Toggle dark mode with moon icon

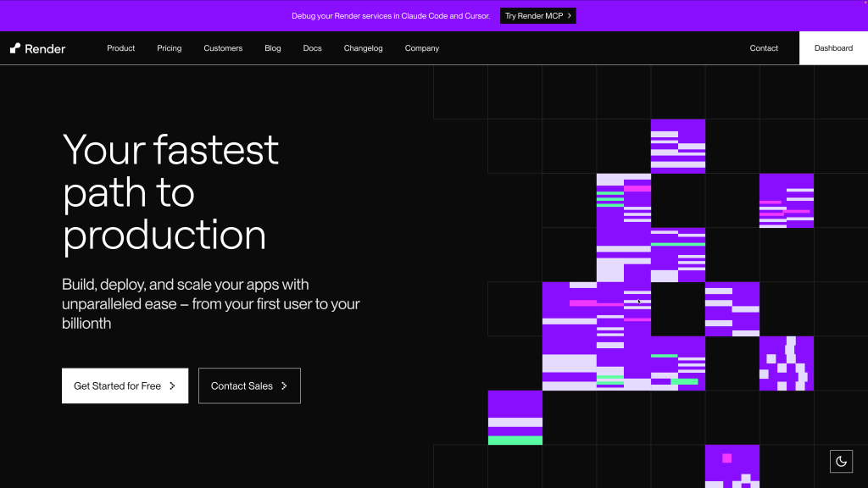[841, 461]
